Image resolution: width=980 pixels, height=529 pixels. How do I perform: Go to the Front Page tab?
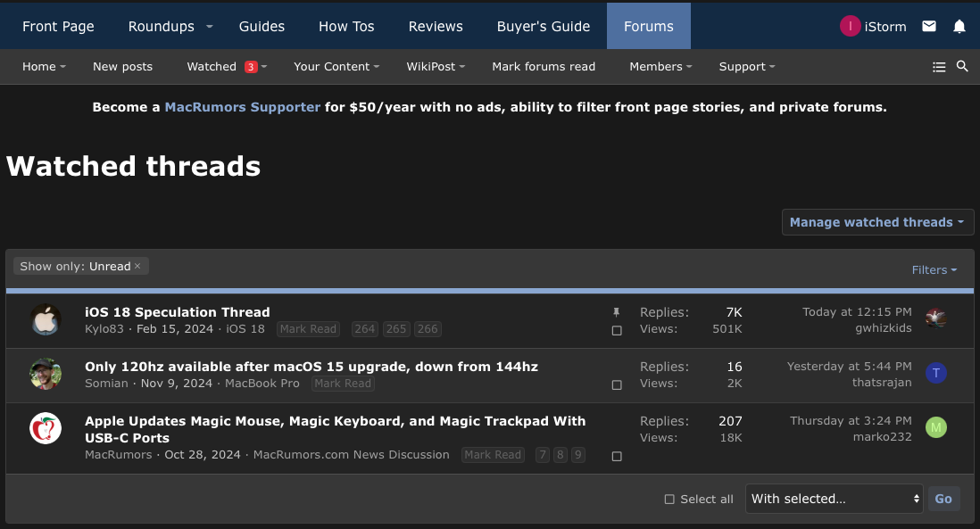(x=58, y=26)
